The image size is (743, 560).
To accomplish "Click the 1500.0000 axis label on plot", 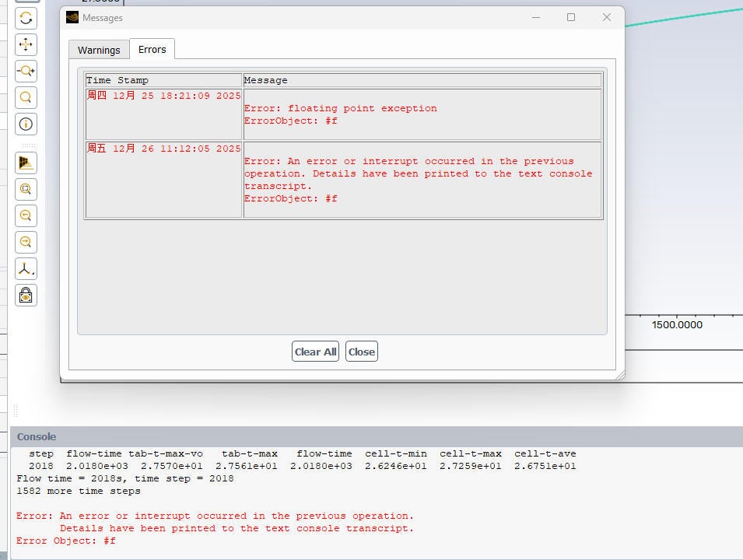I will pos(677,325).
